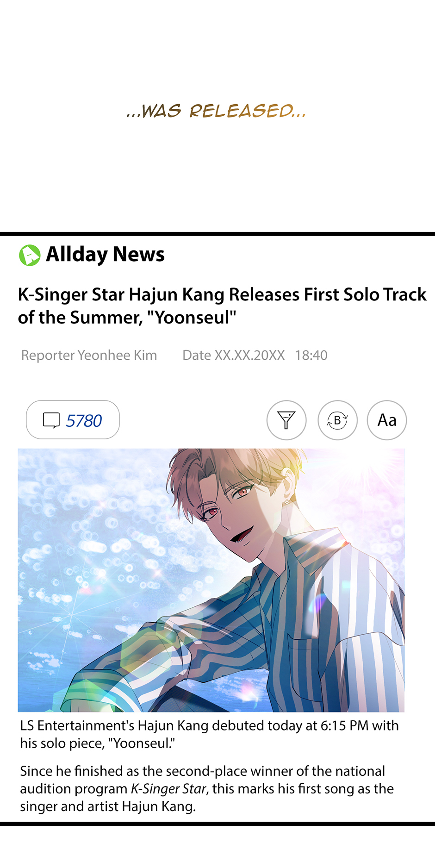The height and width of the screenshot is (868, 435).
Task: Open the Allday News site name
Action: (x=105, y=255)
